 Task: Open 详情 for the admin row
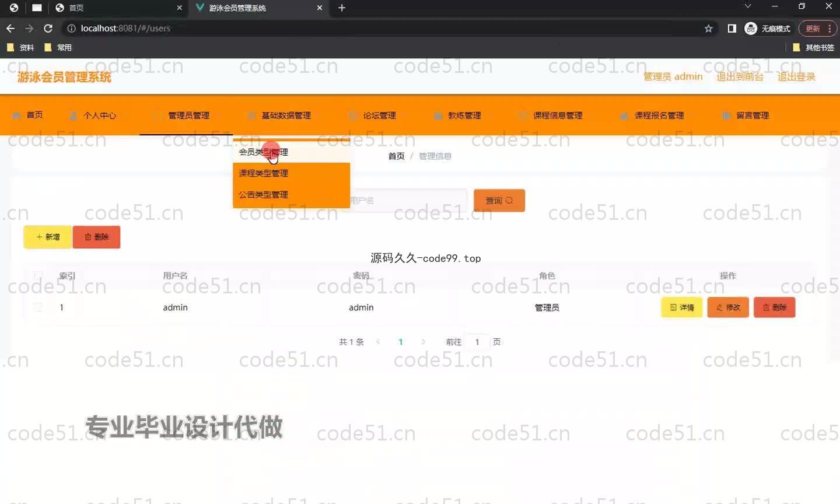click(x=681, y=307)
